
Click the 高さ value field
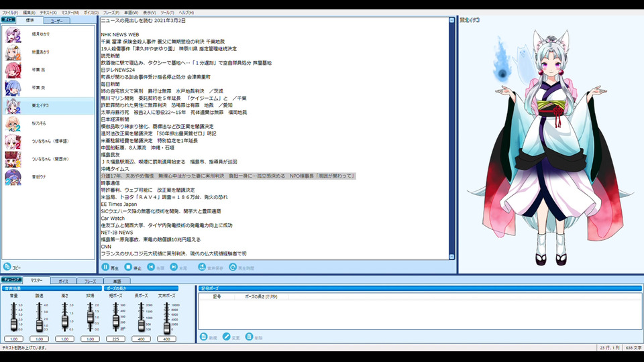64,339
